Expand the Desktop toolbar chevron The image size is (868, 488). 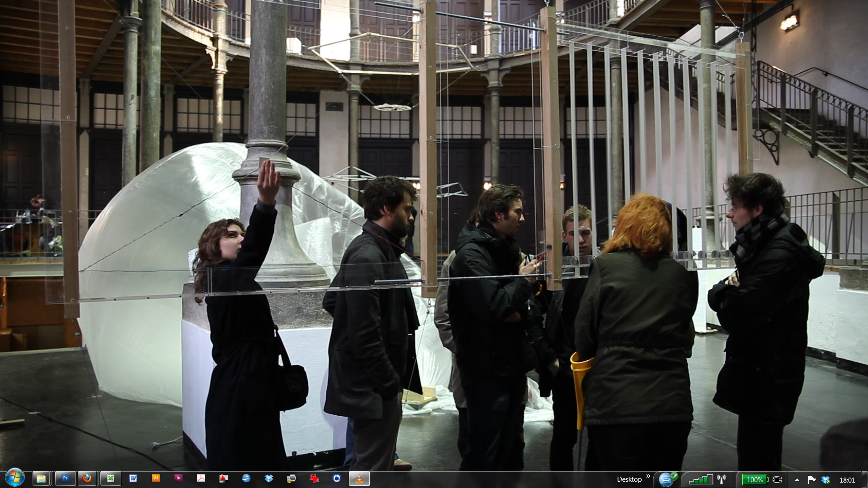click(648, 476)
